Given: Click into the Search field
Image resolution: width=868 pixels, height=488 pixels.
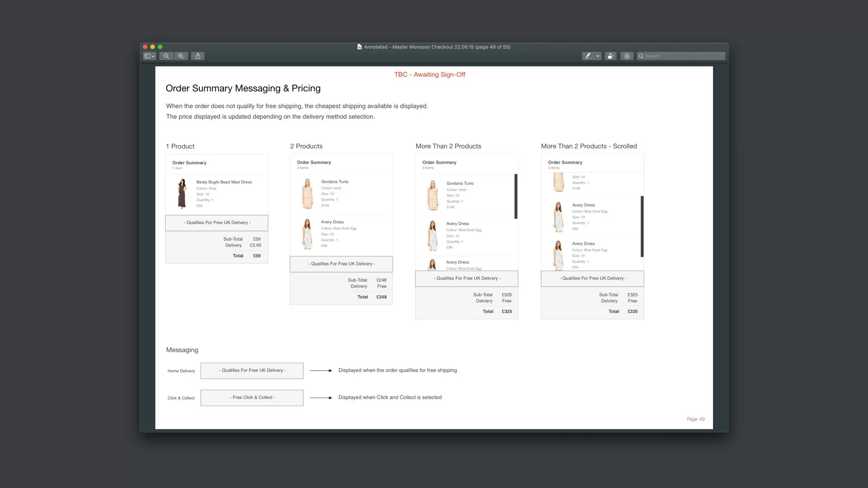Looking at the screenshot, I should coord(684,56).
